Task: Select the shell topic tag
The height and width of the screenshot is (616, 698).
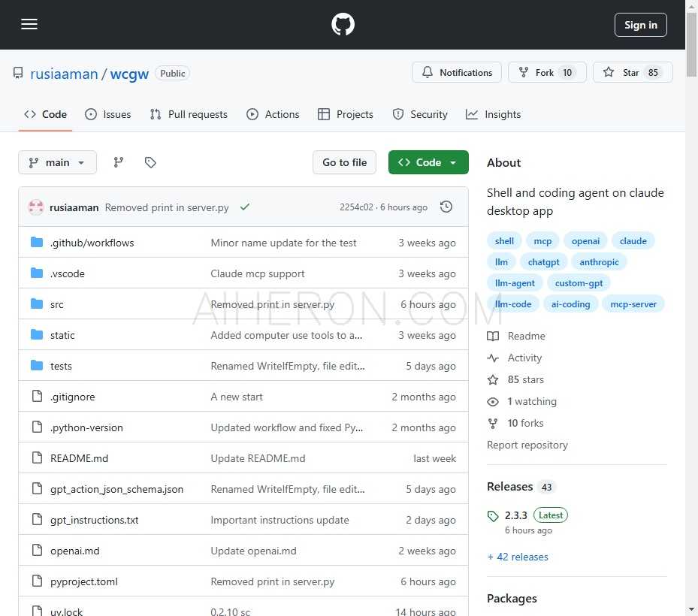Action: (x=504, y=241)
